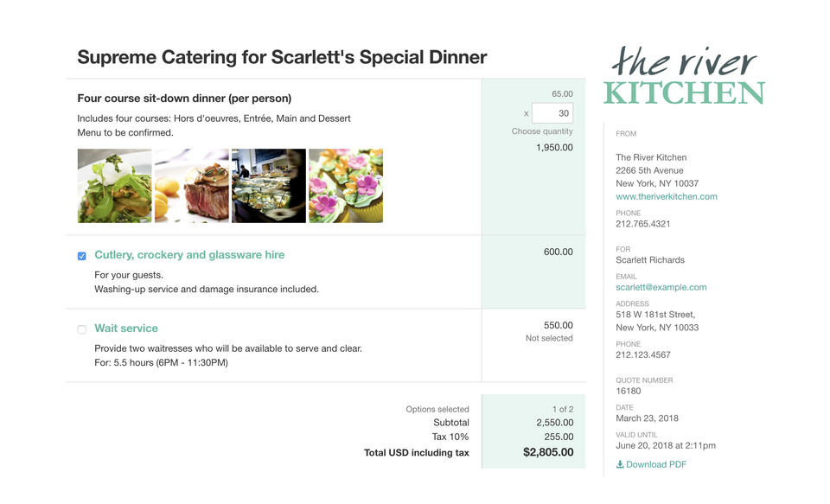Open the flower cupcakes thumbnail

(346, 186)
